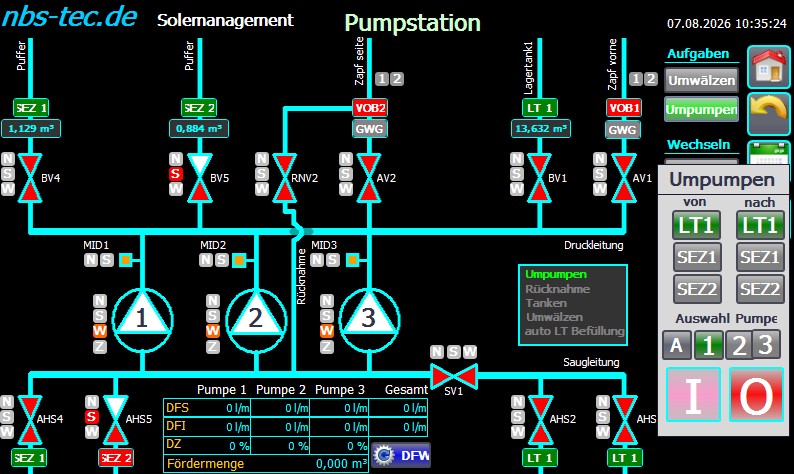Viewport: 794px width, 474px height.
Task: Click valve RNV2 symbol
Action: tap(285, 178)
